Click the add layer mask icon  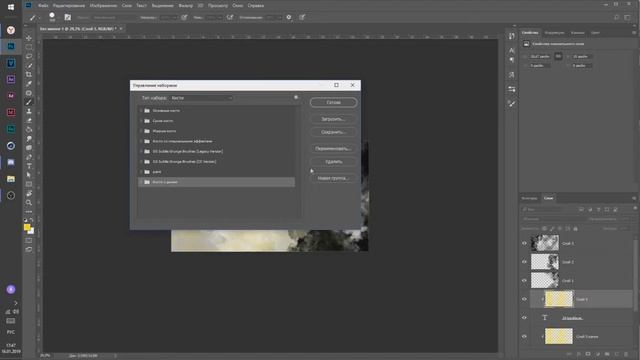click(x=588, y=354)
